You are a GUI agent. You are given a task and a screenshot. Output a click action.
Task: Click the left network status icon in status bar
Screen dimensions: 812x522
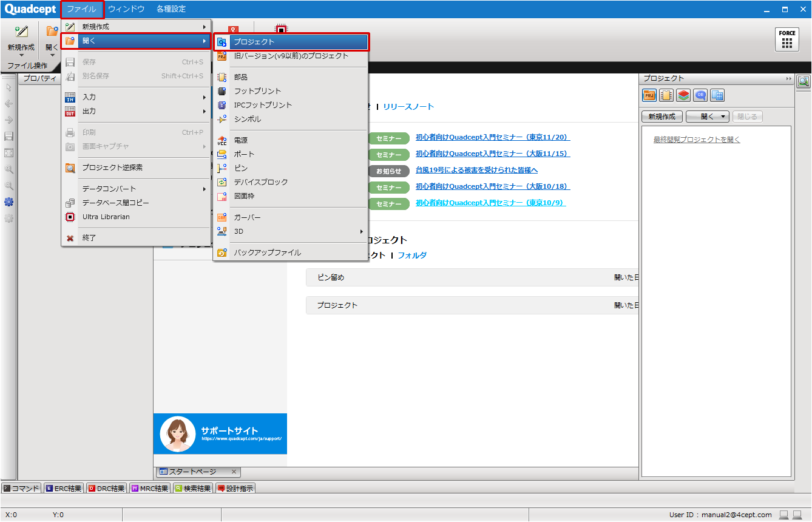[x=783, y=515]
